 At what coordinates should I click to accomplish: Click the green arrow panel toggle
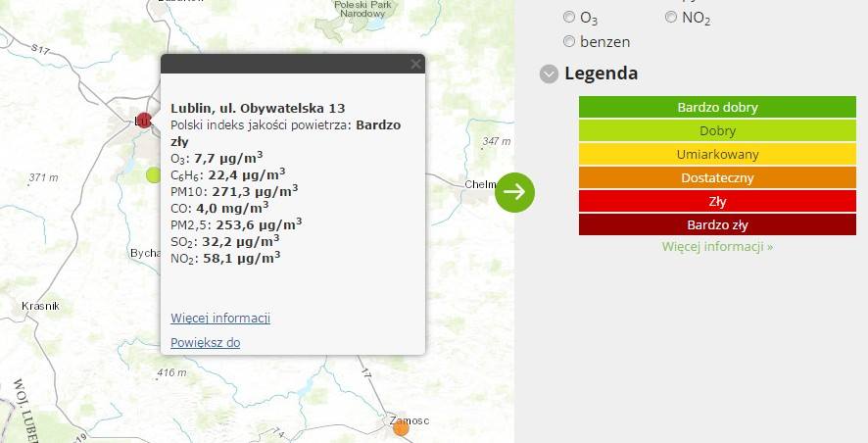pyautogui.click(x=514, y=192)
